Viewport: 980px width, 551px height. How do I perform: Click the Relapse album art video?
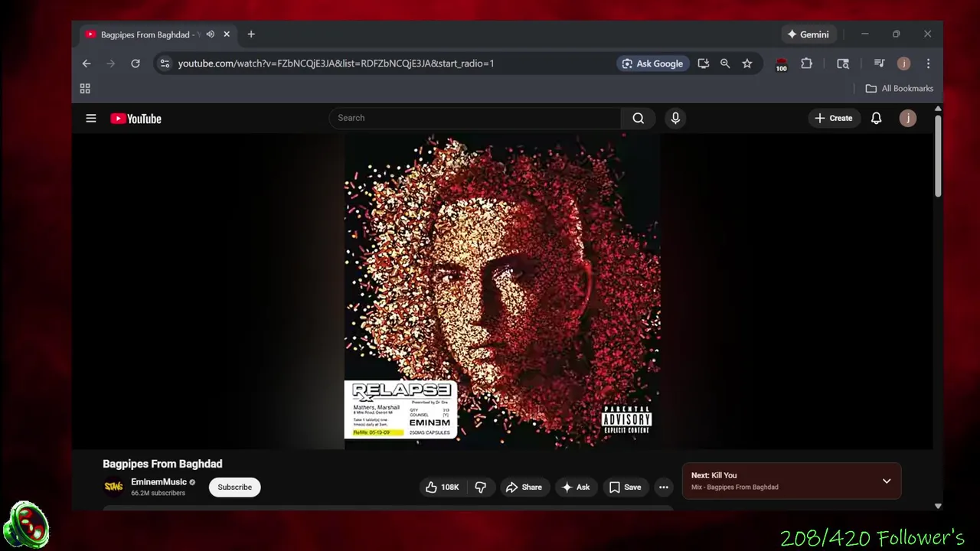click(x=502, y=291)
